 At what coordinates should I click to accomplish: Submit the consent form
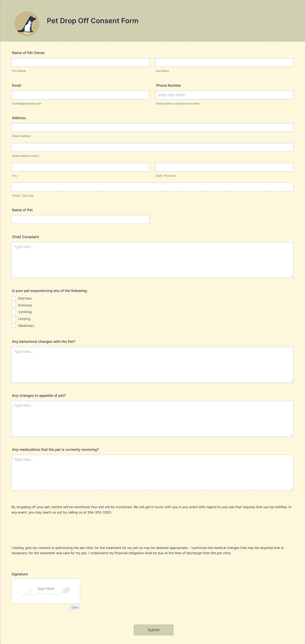154,630
